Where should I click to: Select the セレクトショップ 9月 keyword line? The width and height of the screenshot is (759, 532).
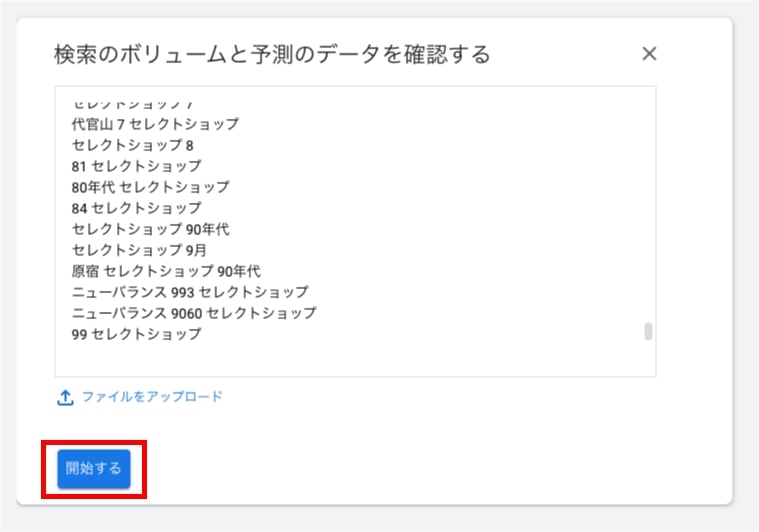tap(139, 250)
